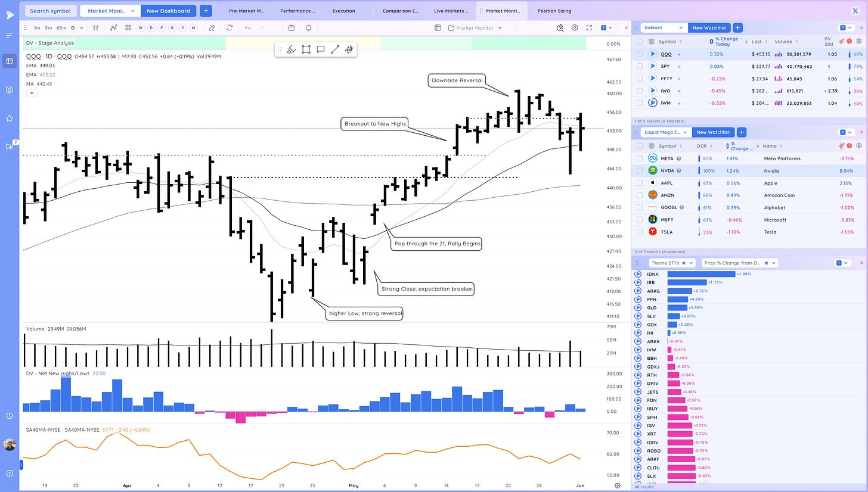The image size is (868, 492).
Task: Remove the Theme ETFs filter with its X
Action: point(684,263)
